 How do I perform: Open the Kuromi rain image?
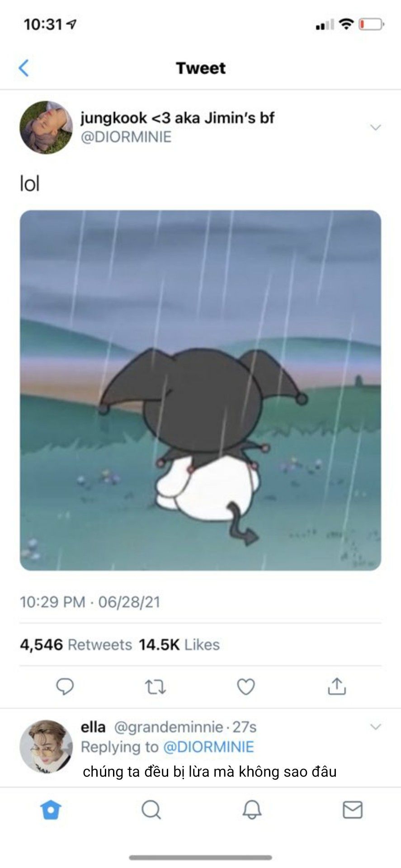click(200, 390)
